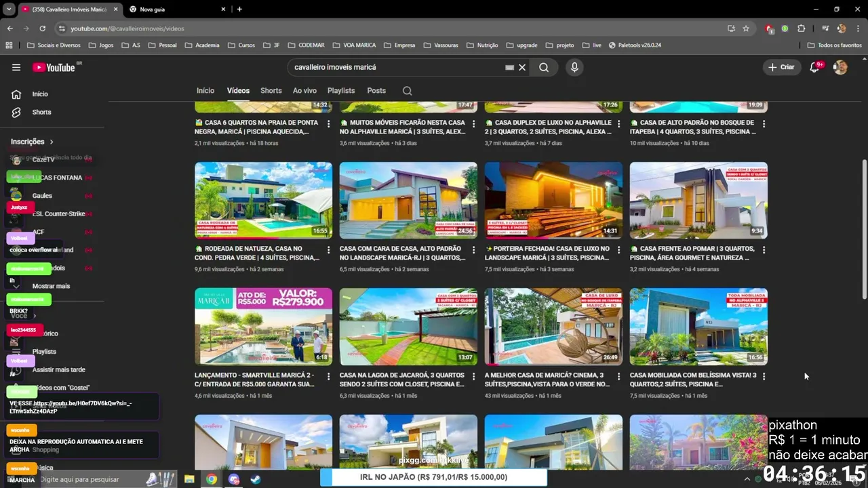This screenshot has height=488, width=868.
Task: Switch to the channel Início tab
Action: pyautogui.click(x=205, y=90)
